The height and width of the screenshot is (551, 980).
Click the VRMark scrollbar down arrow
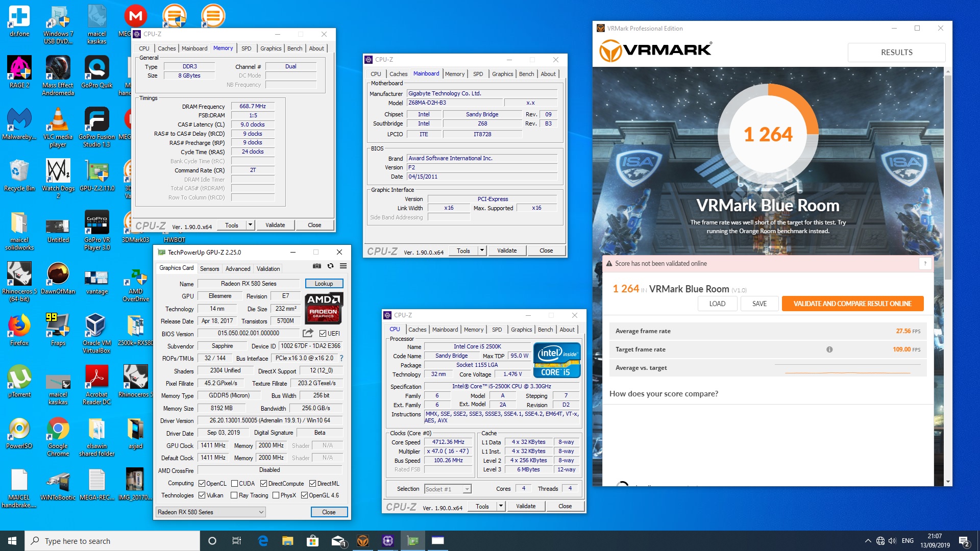948,482
